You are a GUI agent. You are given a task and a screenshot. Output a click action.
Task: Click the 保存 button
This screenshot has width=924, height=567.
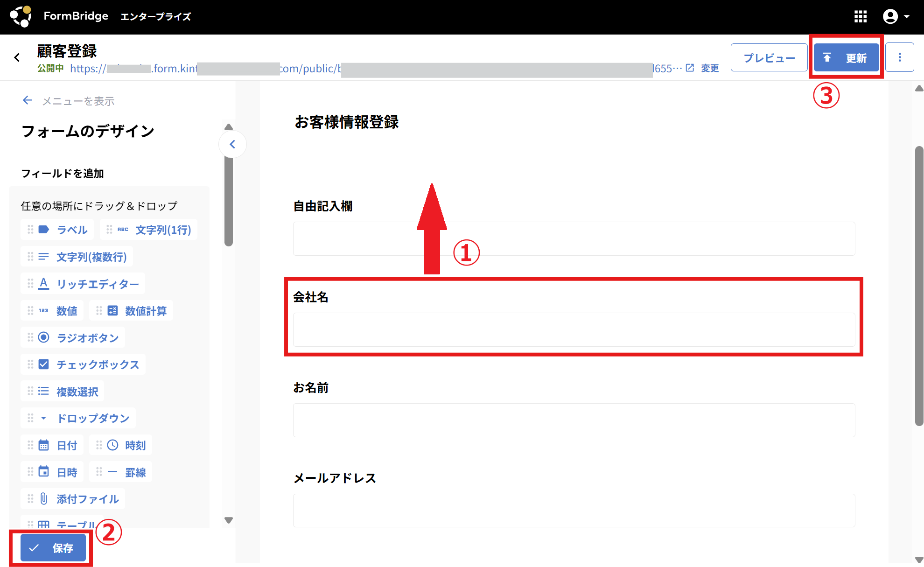click(x=53, y=548)
